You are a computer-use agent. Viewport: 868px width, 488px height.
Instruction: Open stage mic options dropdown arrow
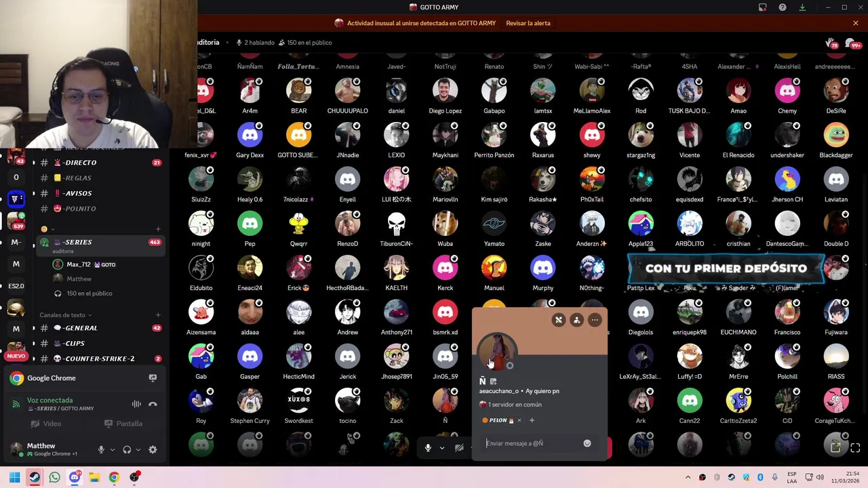pos(442,447)
